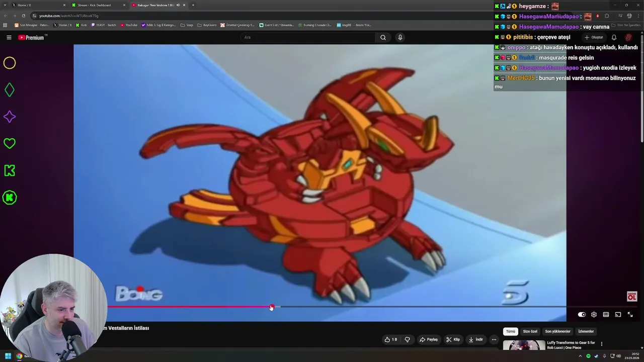The image size is (644, 362).
Task: Open the YouTube bookmark
Action: coord(129,25)
